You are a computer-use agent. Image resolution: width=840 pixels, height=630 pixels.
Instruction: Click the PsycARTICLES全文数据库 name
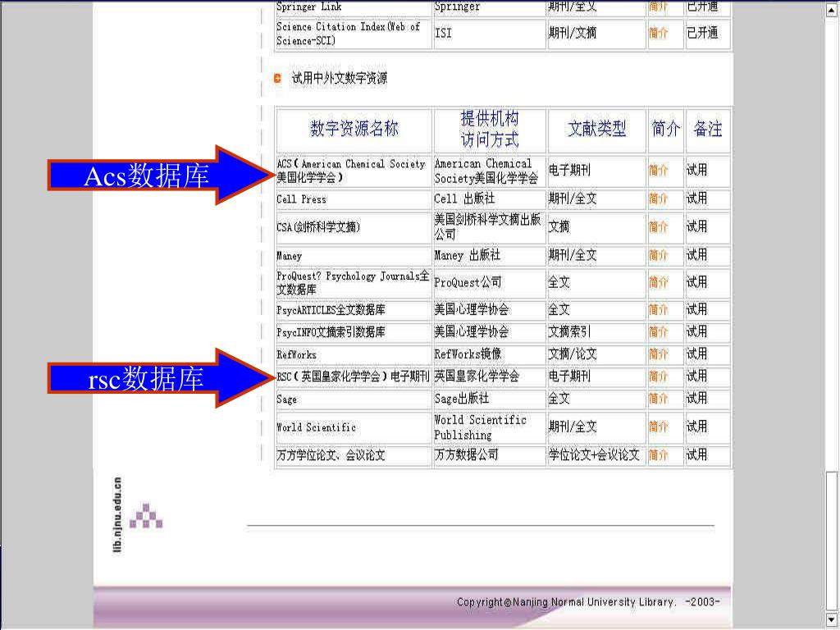coord(331,310)
